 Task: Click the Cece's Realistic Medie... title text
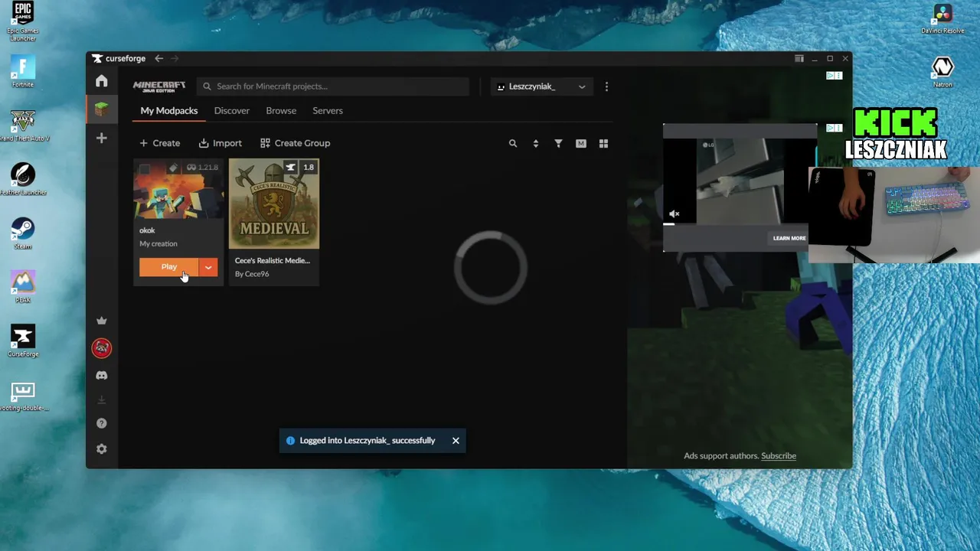coord(273,261)
